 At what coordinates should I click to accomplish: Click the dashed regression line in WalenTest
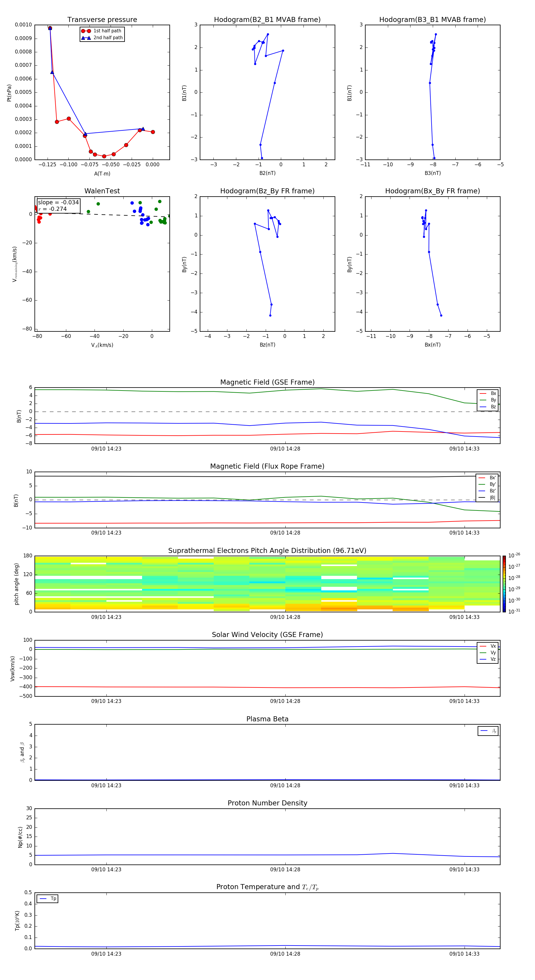(102, 215)
